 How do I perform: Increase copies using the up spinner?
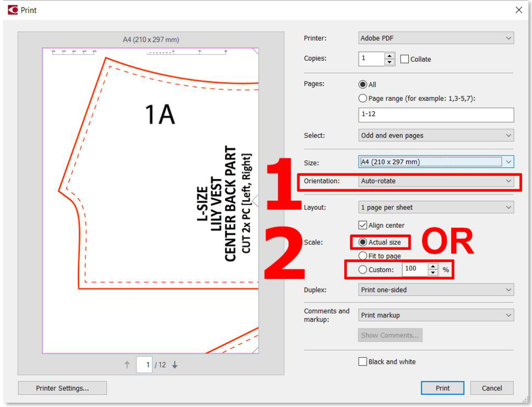(x=389, y=56)
